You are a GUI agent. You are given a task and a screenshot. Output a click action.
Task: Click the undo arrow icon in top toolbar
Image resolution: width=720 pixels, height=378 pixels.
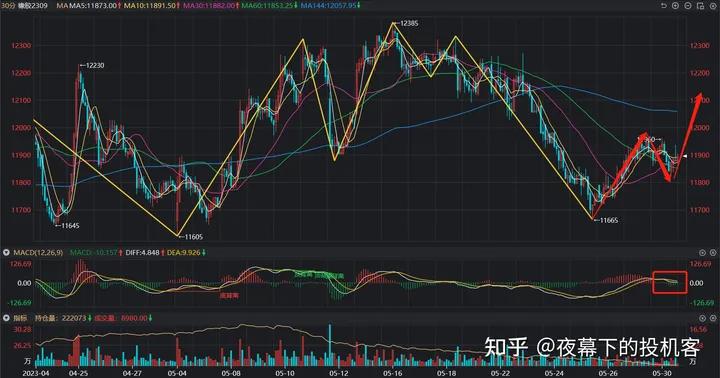(x=663, y=6)
